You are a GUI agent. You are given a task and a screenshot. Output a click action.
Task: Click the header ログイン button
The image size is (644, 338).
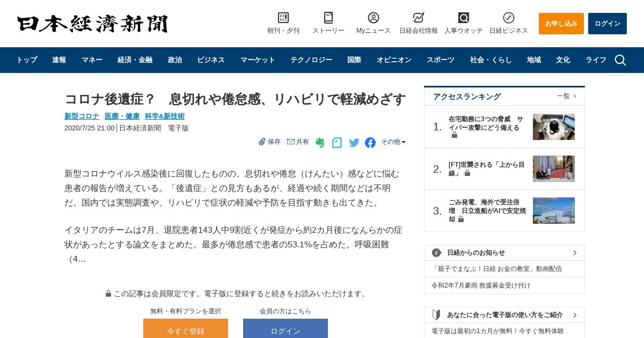608,24
